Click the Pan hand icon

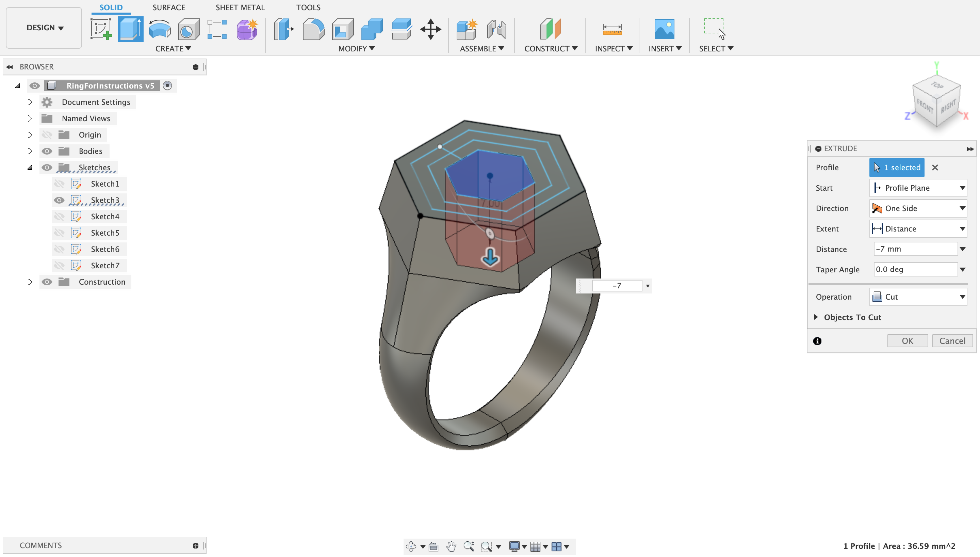tap(451, 546)
